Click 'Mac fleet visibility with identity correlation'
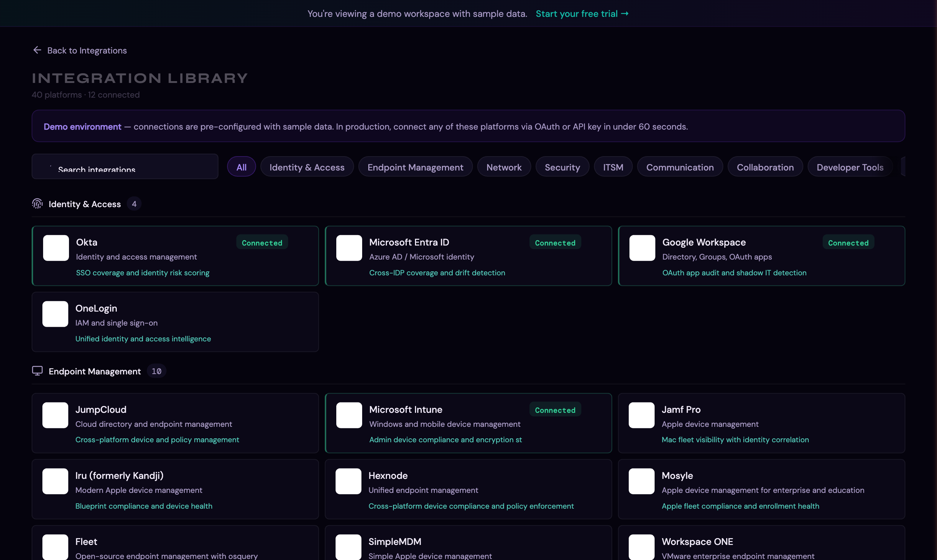The height and width of the screenshot is (560, 937). coord(735,440)
